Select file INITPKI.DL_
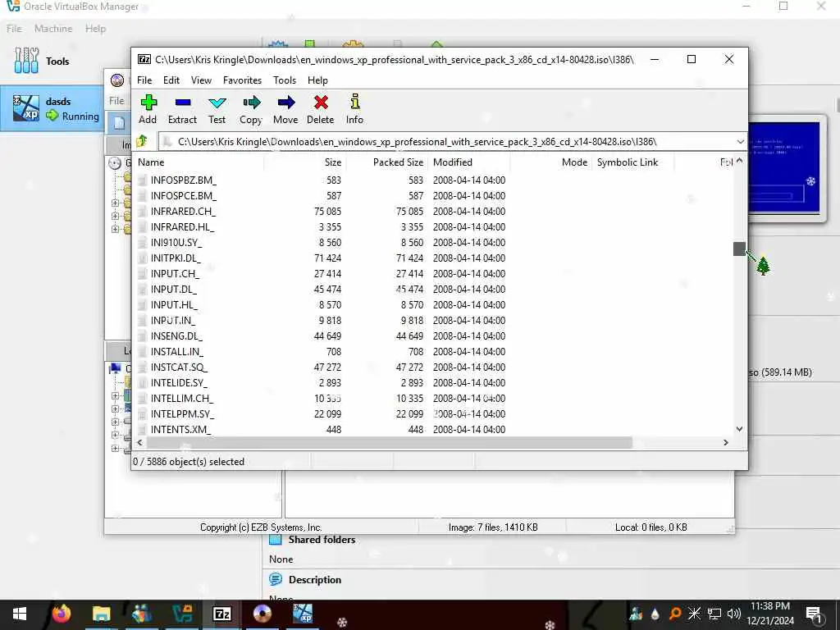The image size is (840, 630). pos(176,258)
